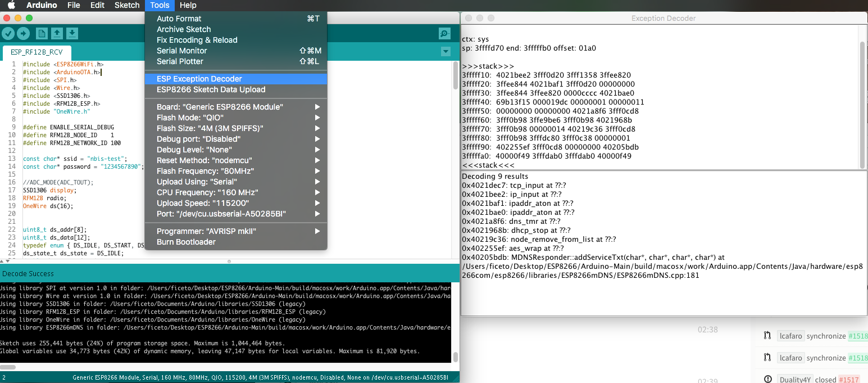Click the ssid "nbis-test" code line

point(75,159)
